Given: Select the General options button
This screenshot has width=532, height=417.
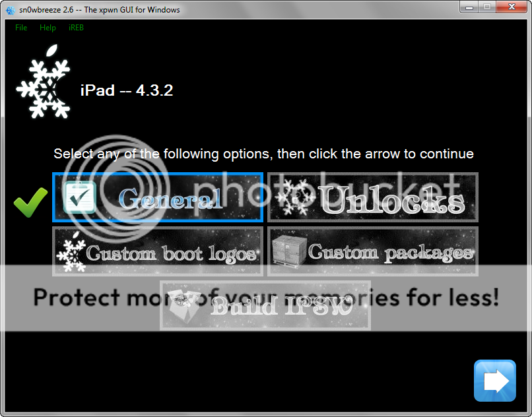Looking at the screenshot, I should (158, 197).
